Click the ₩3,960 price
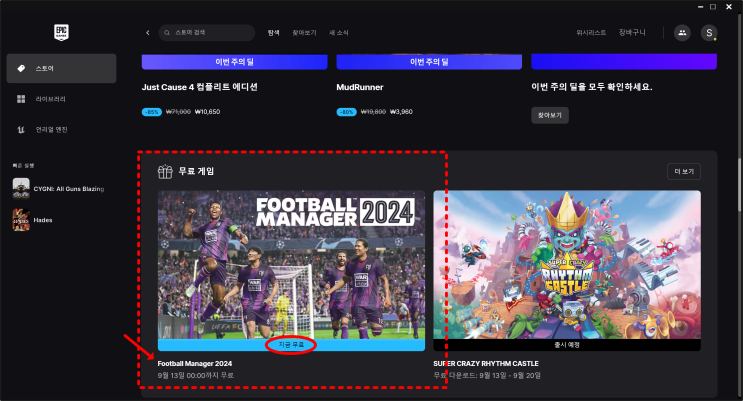743x401 pixels. (x=401, y=112)
